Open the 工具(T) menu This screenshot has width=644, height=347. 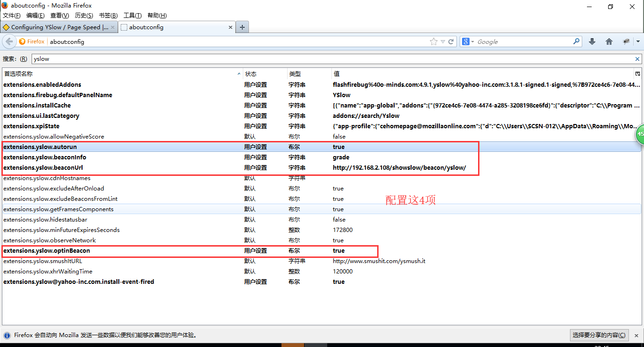tap(132, 16)
